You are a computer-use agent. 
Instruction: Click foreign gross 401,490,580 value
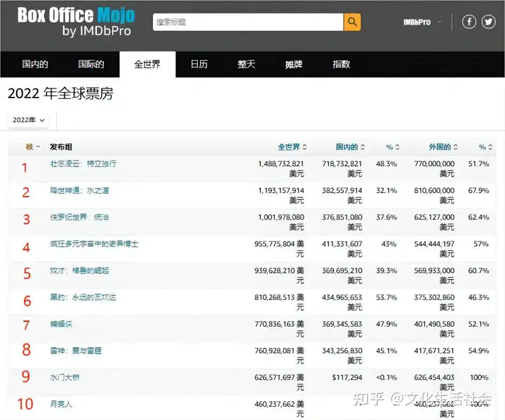click(x=434, y=324)
